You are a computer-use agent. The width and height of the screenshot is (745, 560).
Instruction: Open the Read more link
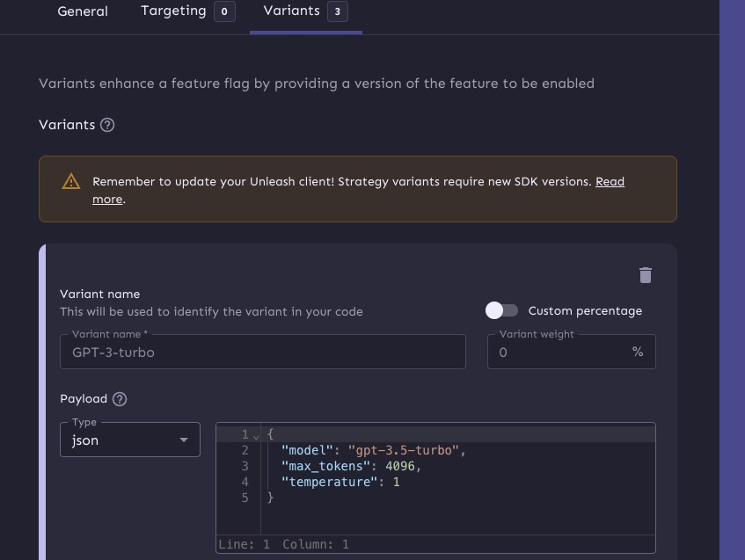610,182
